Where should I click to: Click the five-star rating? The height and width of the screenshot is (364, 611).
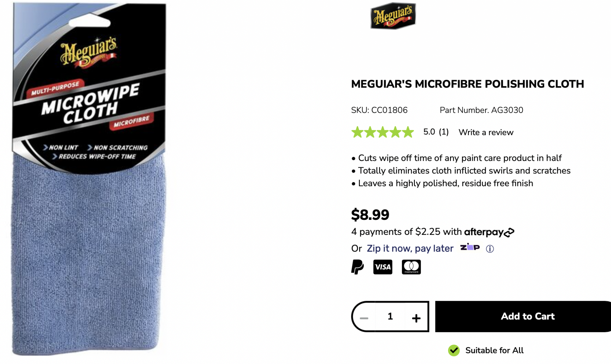click(x=382, y=132)
